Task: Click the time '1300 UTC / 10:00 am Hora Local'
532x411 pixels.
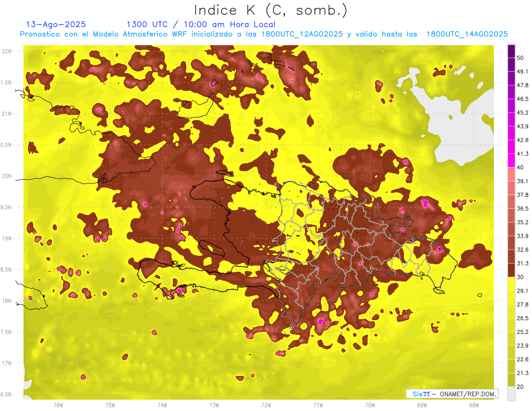Action: point(201,24)
